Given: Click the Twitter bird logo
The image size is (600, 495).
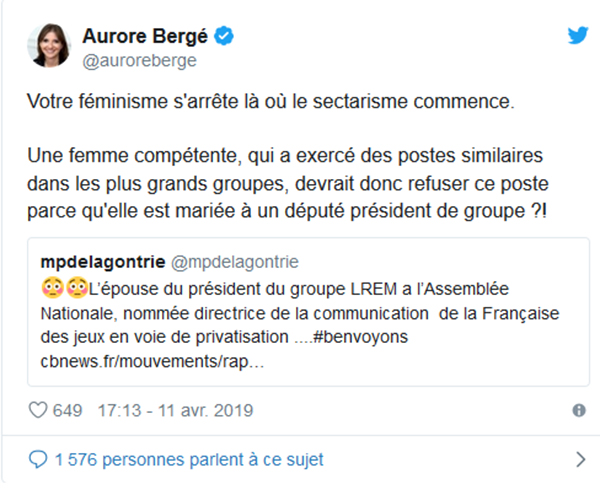Looking at the screenshot, I should [x=577, y=36].
